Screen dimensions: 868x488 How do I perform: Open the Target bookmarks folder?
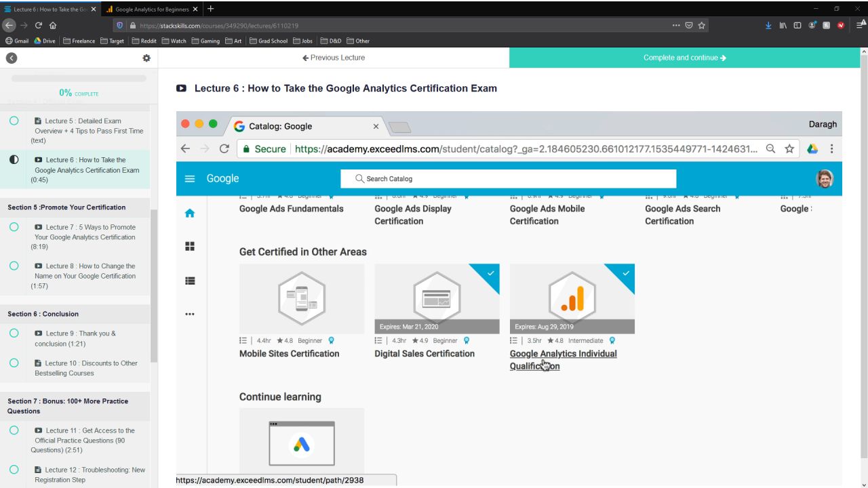point(113,41)
